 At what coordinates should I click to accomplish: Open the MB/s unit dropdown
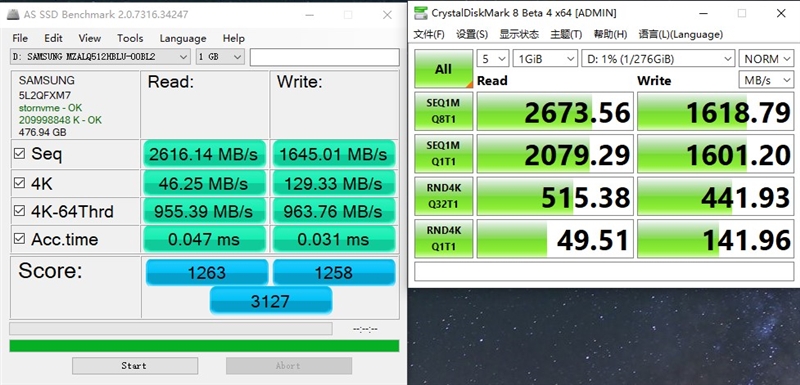tap(766, 80)
